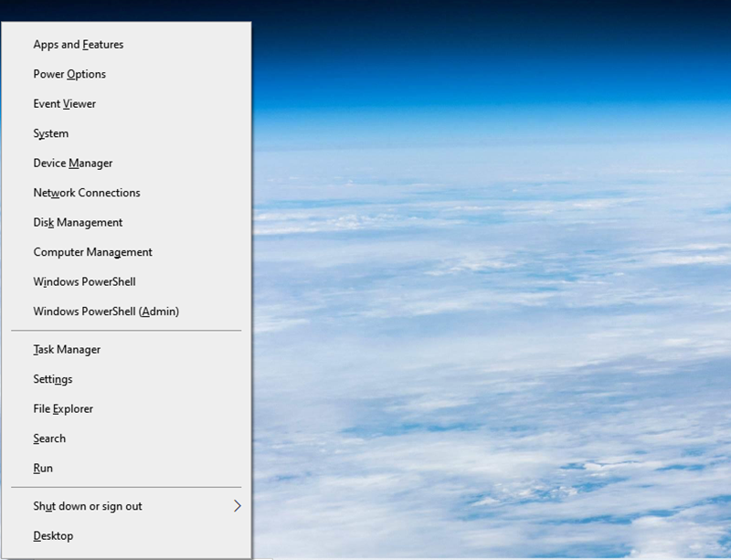Screen dimensions: 731x560
Task: Open Computer Management
Action: point(92,252)
